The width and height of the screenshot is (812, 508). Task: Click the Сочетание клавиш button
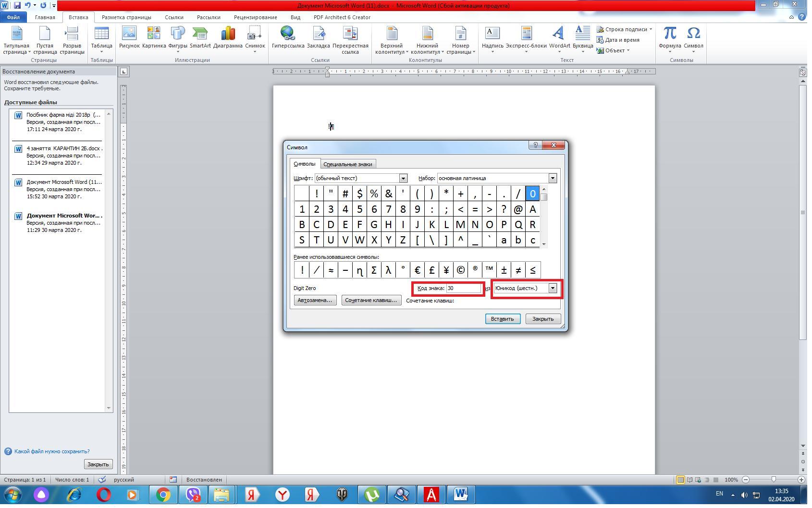[x=371, y=301]
